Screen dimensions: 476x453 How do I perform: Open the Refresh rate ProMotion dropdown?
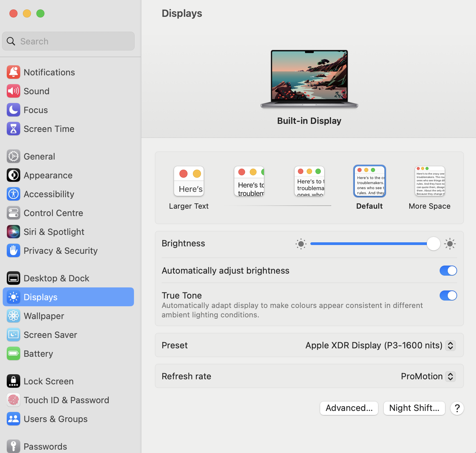450,376
